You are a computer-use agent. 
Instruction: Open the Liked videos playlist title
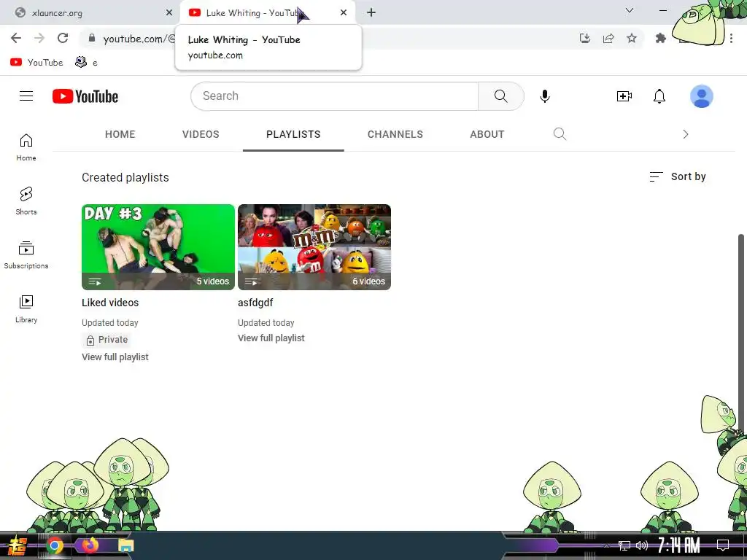coord(110,303)
